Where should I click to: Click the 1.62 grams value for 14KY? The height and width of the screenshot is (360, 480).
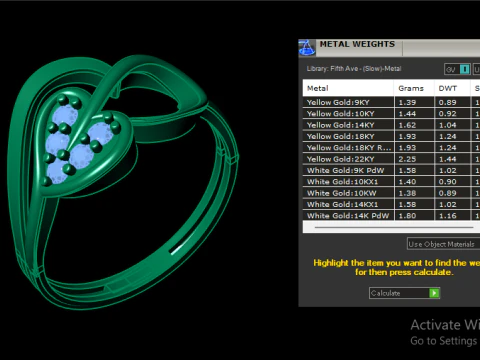coord(407,125)
